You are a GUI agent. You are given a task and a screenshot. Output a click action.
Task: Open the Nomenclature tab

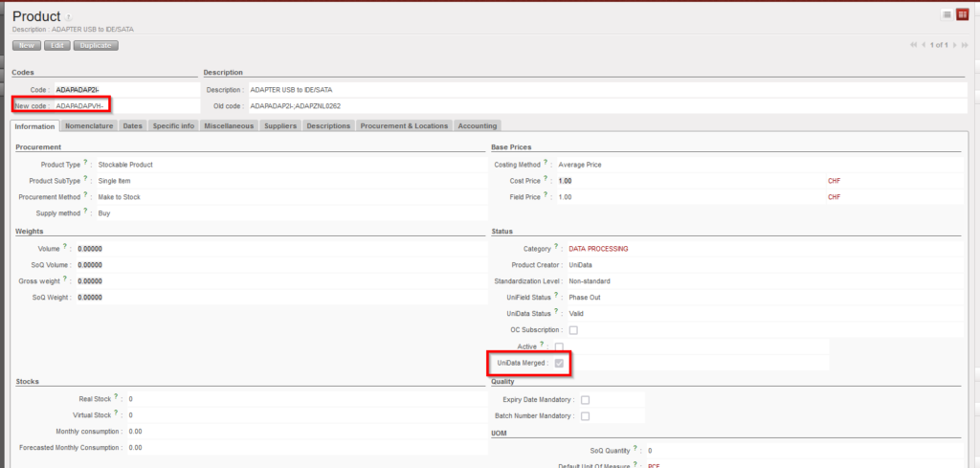click(89, 125)
